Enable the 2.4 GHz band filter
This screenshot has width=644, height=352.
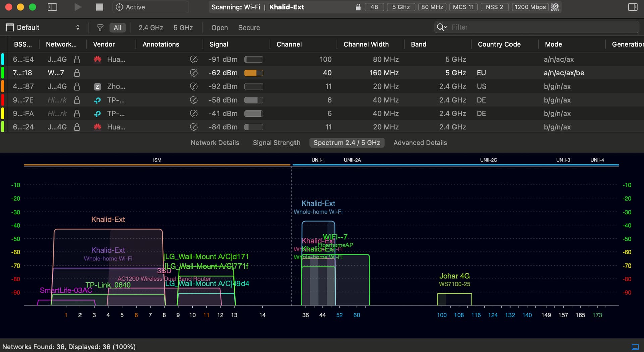point(151,27)
